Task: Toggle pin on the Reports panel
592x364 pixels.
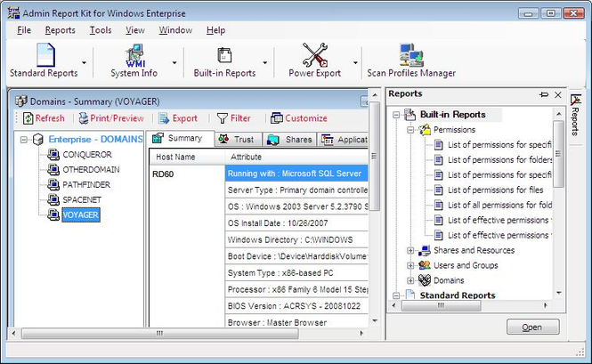Action: [x=544, y=94]
